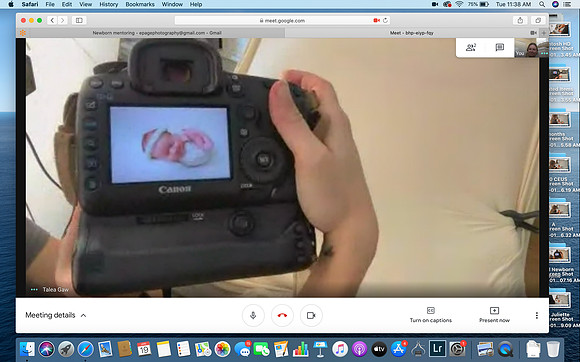
Task: Open the Wi-Fi status menu
Action: click(x=459, y=4)
